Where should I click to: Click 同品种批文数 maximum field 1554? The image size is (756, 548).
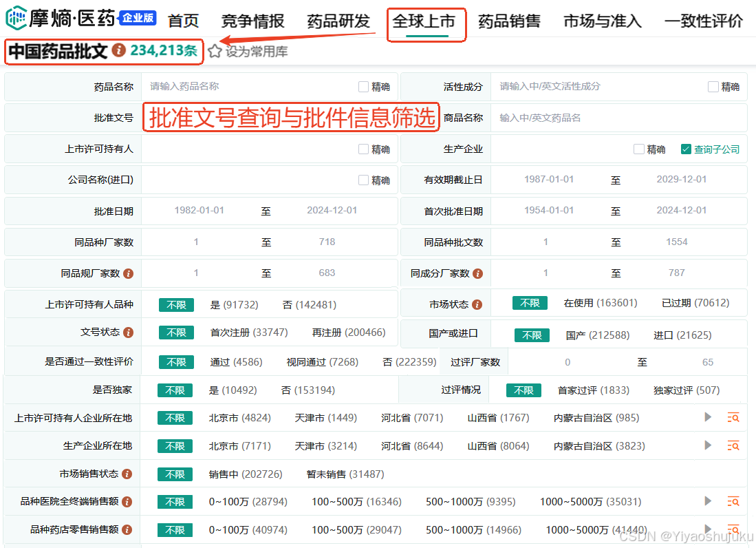click(676, 242)
